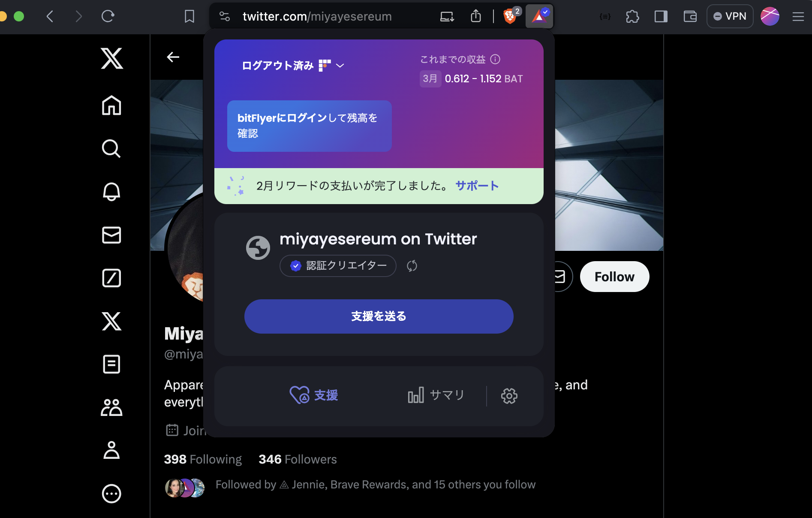Click the Follow button
Image resolution: width=812 pixels, height=518 pixels.
pyautogui.click(x=614, y=277)
